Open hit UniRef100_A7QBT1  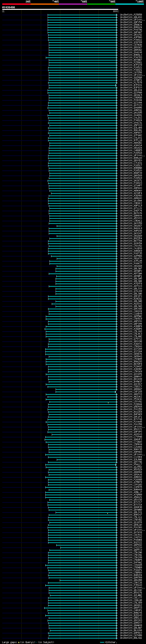click(x=131, y=80)
